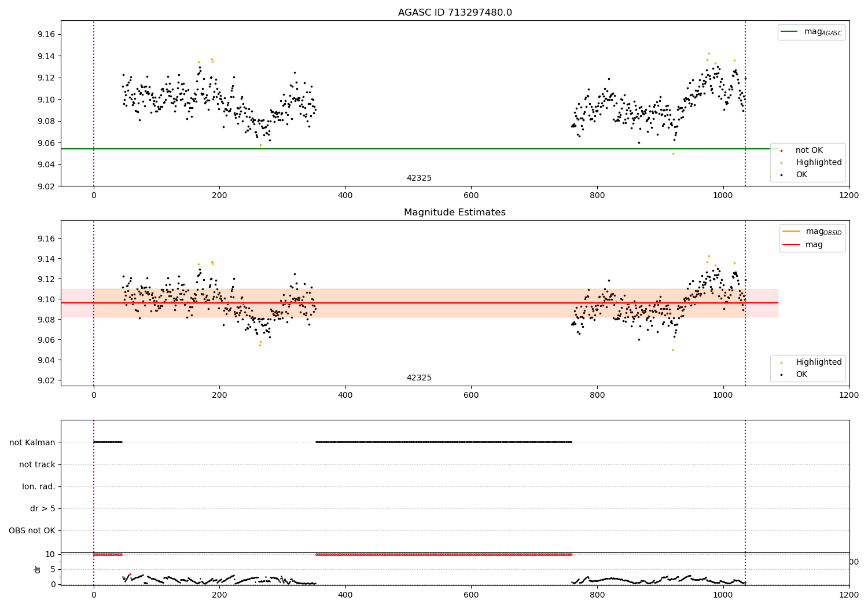Click the lowest orange highlighted point near 920 in top plot

(x=673, y=153)
